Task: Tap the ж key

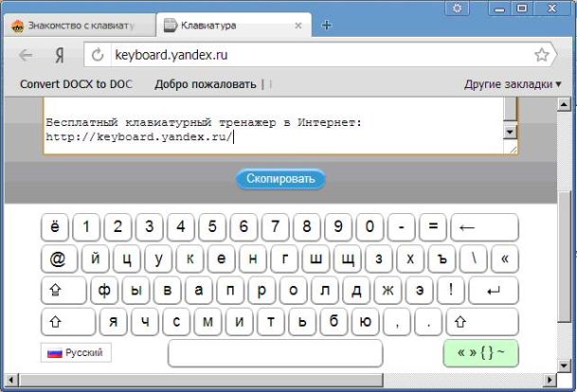Action: (x=388, y=291)
